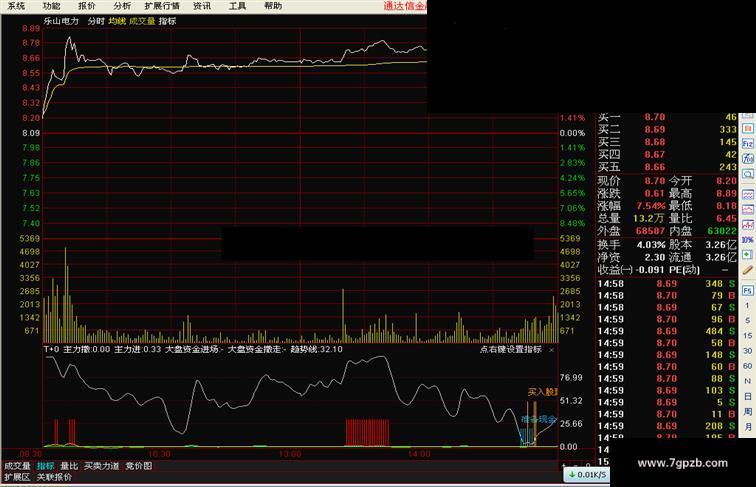Click the 10:30 time axis label

[159, 454]
